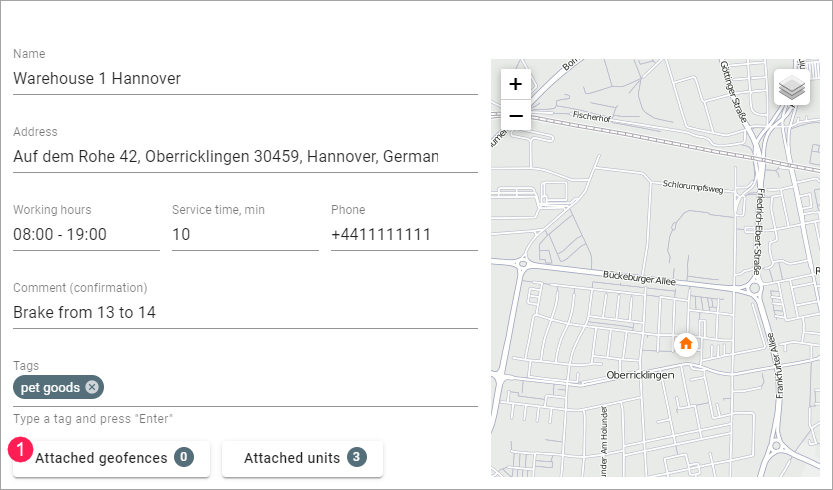Remove the 'pet goods' tag
Screen dimensions: 833x490
[x=92, y=387]
